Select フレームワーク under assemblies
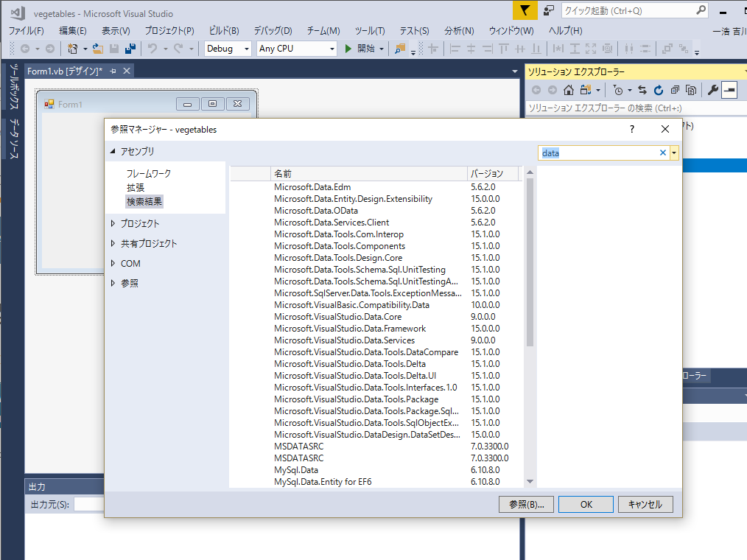The image size is (747, 560). pos(148,173)
